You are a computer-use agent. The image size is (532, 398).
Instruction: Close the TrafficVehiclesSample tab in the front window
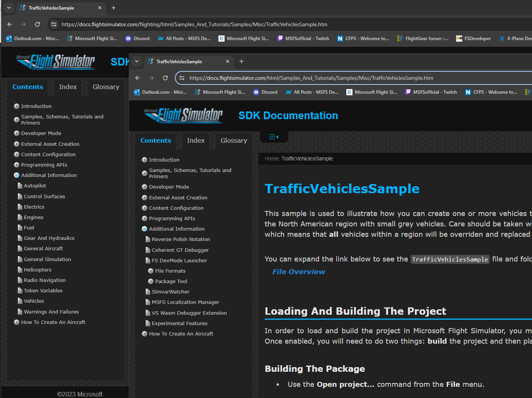(x=228, y=61)
